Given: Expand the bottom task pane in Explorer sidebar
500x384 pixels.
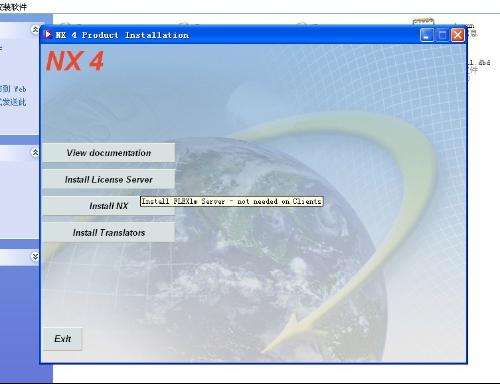Looking at the screenshot, I should (x=35, y=256).
